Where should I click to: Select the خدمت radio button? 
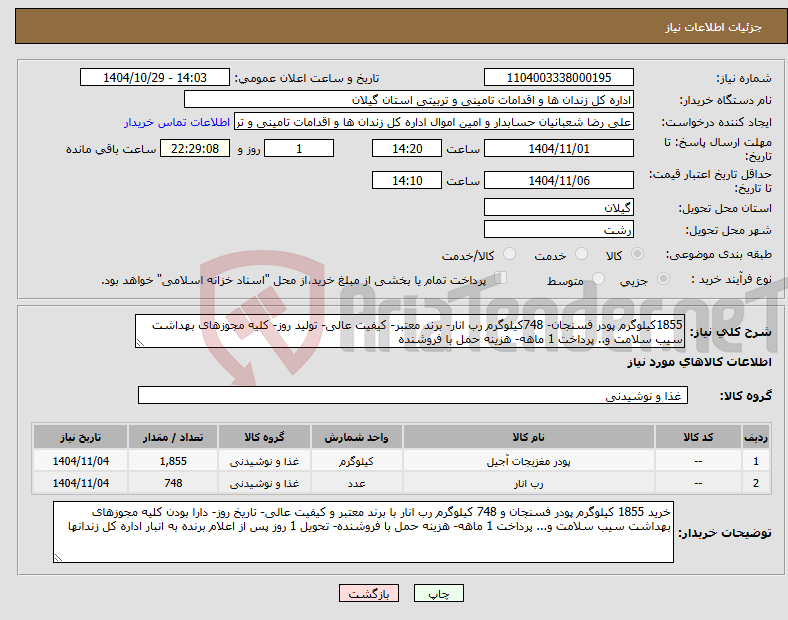pos(581,254)
